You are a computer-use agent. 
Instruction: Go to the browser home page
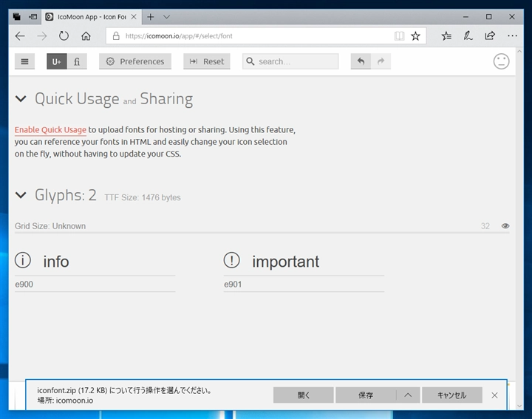pyautogui.click(x=86, y=36)
